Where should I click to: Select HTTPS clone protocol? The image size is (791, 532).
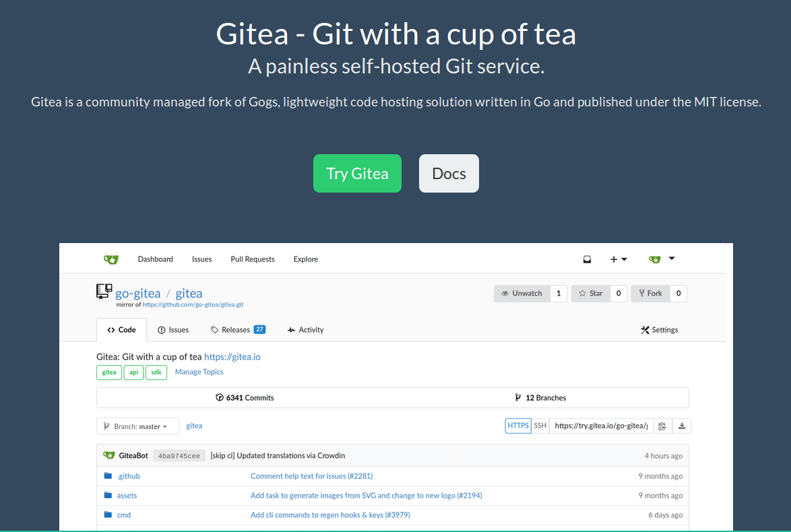(x=518, y=426)
